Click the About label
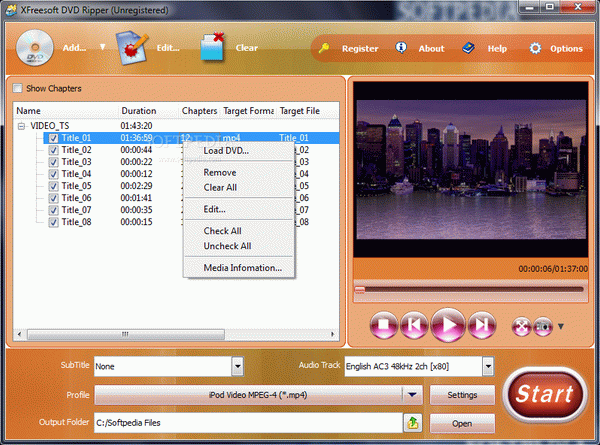This screenshot has width=600, height=445. click(431, 49)
